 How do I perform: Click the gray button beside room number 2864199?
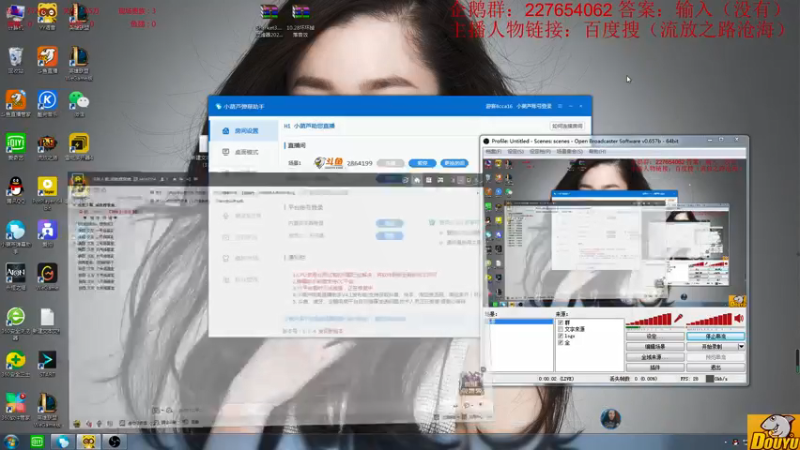pos(390,163)
